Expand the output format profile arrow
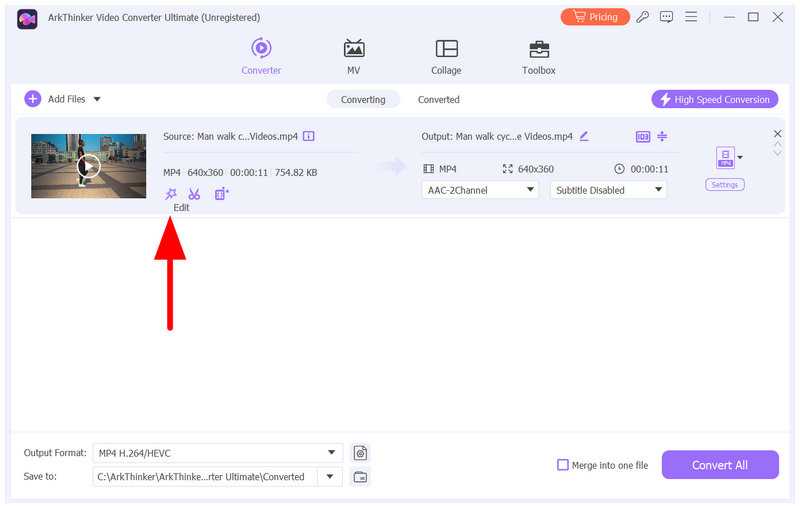 click(740, 157)
